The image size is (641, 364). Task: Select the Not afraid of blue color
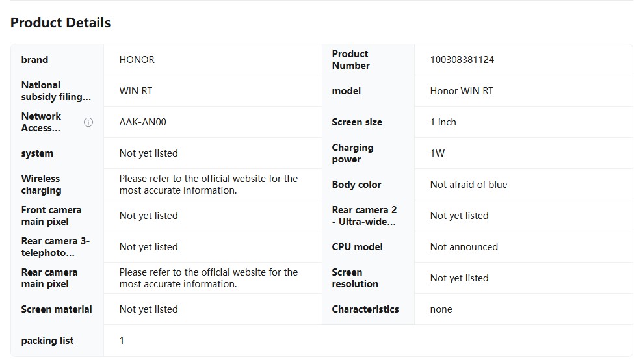click(468, 185)
